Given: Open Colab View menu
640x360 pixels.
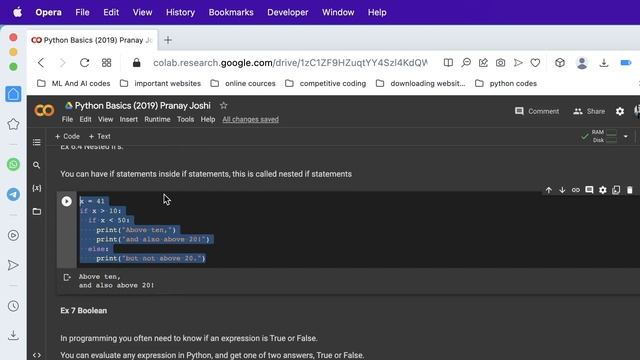Looking at the screenshot, I should [x=105, y=120].
